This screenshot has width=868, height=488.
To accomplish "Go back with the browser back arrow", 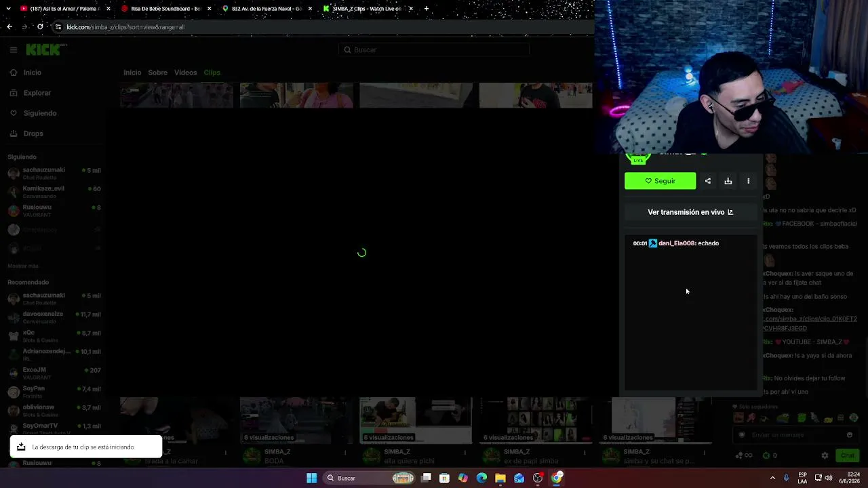I will point(9,27).
